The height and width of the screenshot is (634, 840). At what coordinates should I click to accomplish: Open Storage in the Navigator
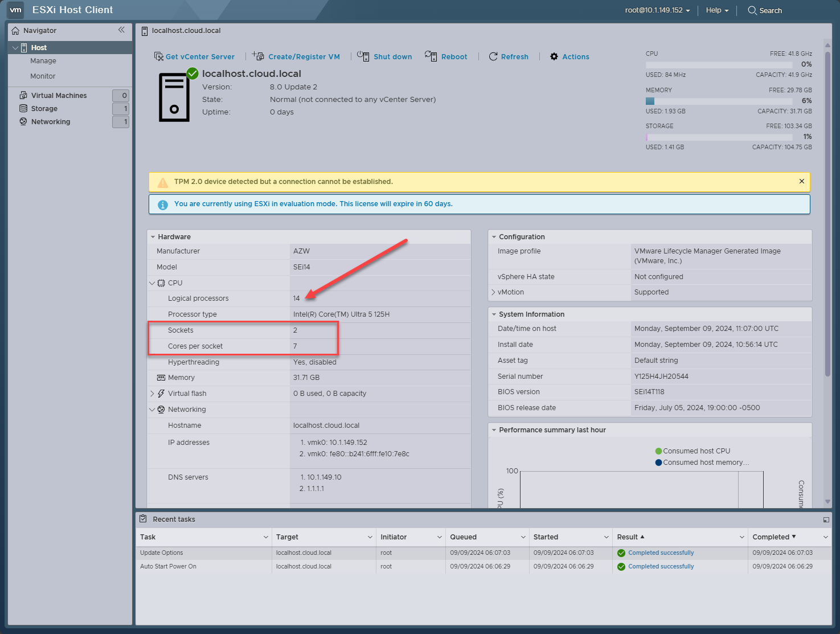pyautogui.click(x=44, y=109)
